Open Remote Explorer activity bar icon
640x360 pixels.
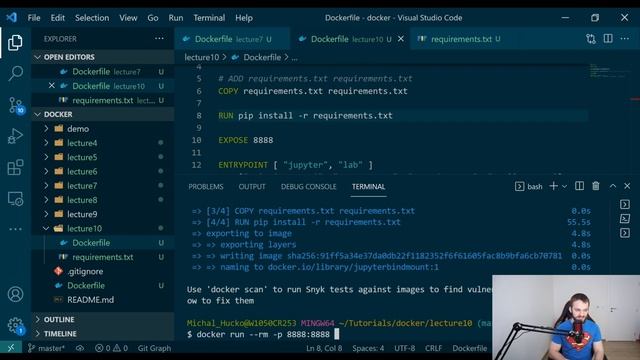15,199
